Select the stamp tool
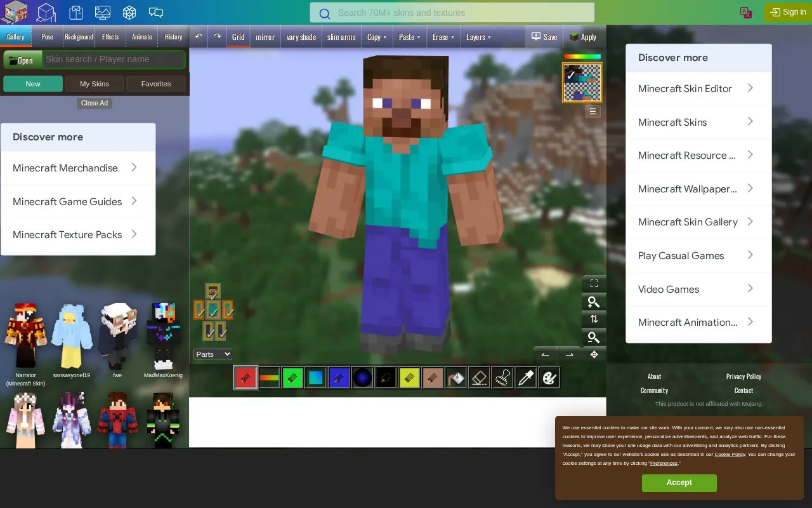This screenshot has width=812, height=508. (503, 378)
